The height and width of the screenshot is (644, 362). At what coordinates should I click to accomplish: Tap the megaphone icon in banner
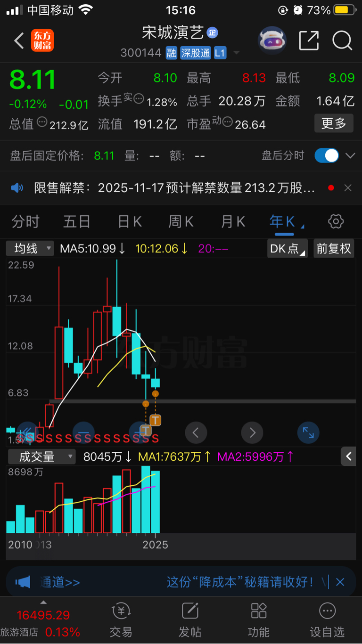[x=23, y=582]
